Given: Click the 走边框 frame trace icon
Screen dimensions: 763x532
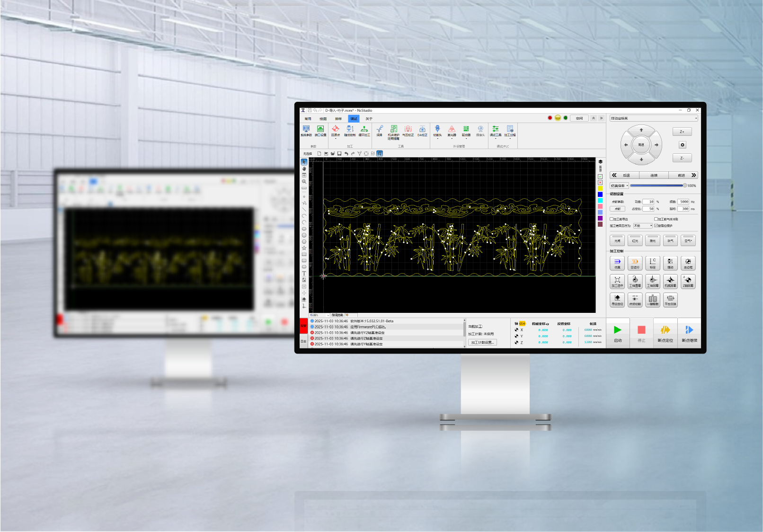Looking at the screenshot, I should 688,263.
